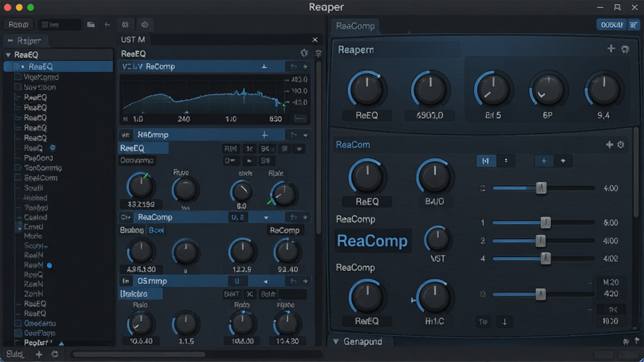Click the blue dot beside ReeM tree row
This screenshot has width=644, height=362.
(49, 265)
